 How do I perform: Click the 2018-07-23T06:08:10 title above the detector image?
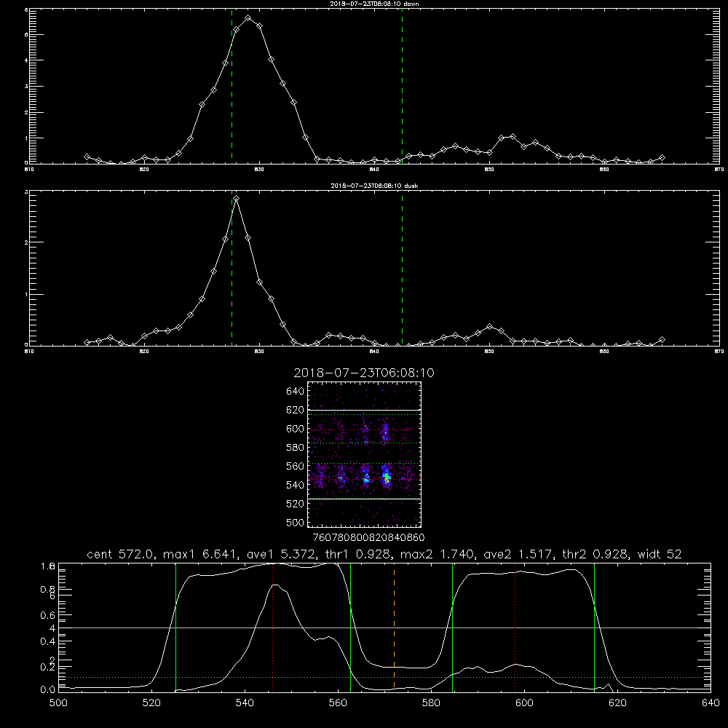pyautogui.click(x=364, y=373)
